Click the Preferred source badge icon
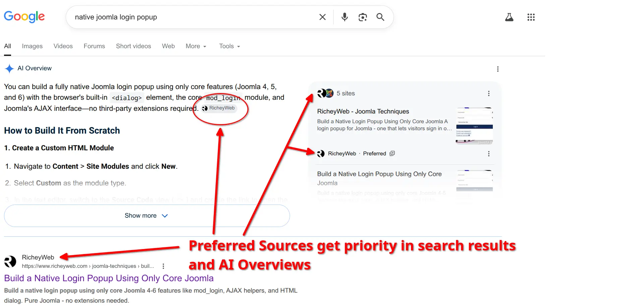This screenshot has width=644, height=306. coord(392,153)
